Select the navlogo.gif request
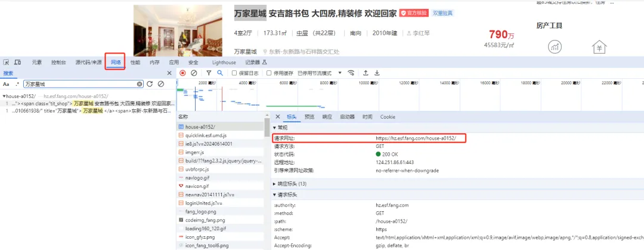The height and width of the screenshot is (250, 644). tap(220, 178)
